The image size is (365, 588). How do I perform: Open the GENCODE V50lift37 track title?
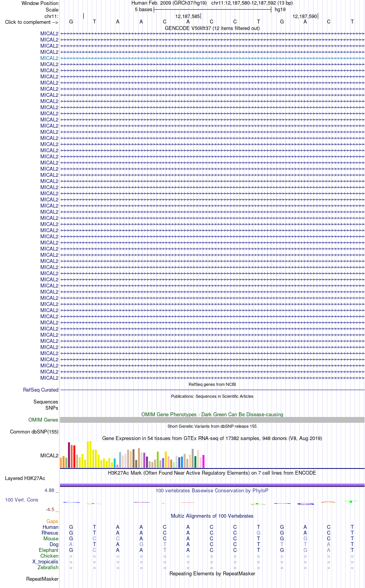click(x=212, y=28)
